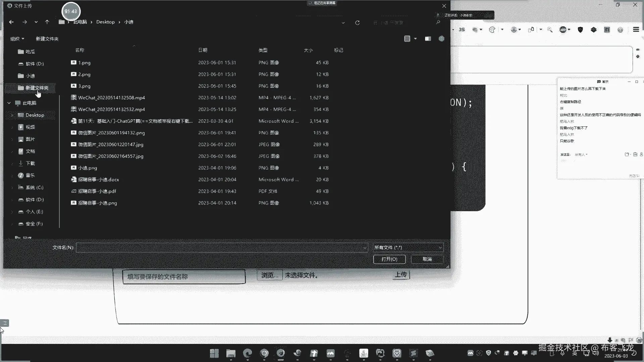
Task: Go up one folder level
Action: coord(47,22)
